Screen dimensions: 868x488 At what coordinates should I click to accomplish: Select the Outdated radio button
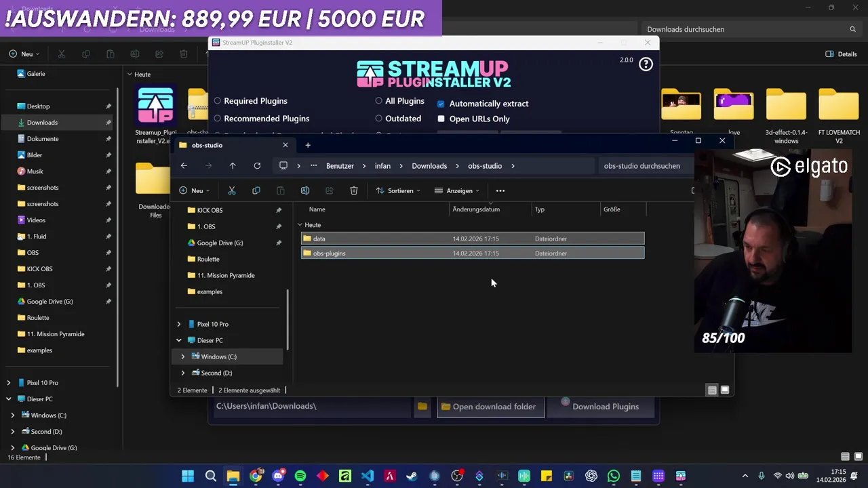[x=379, y=119]
